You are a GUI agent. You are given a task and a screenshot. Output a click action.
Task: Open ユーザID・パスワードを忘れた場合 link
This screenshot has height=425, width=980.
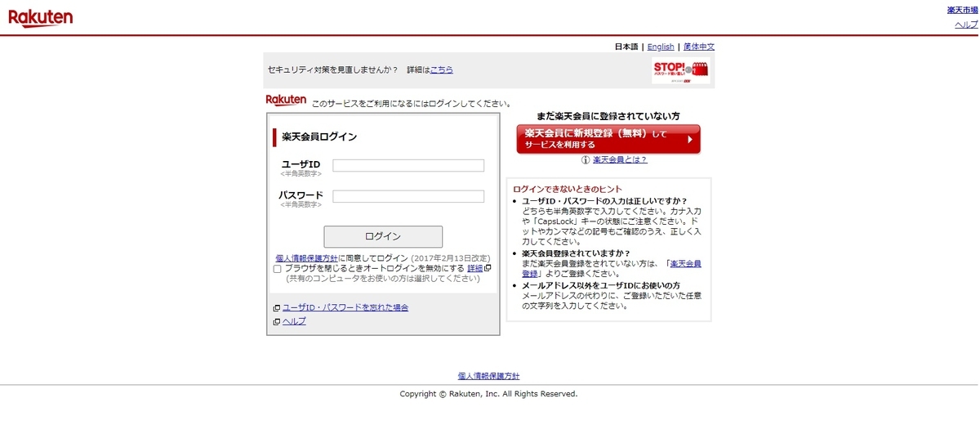pos(345,308)
